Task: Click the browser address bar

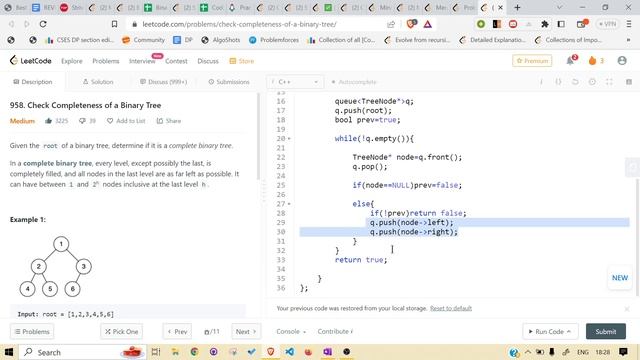Action: pos(257,24)
